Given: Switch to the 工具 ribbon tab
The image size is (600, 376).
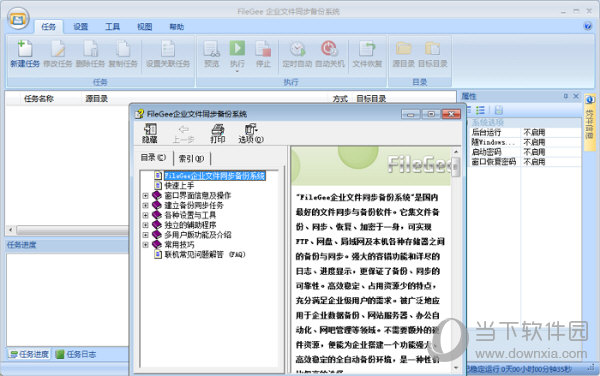Looking at the screenshot, I should click(x=112, y=27).
